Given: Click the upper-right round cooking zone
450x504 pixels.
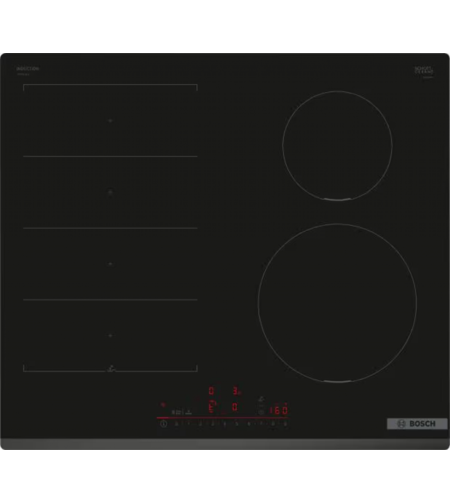Looking at the screenshot, I should point(337,145).
